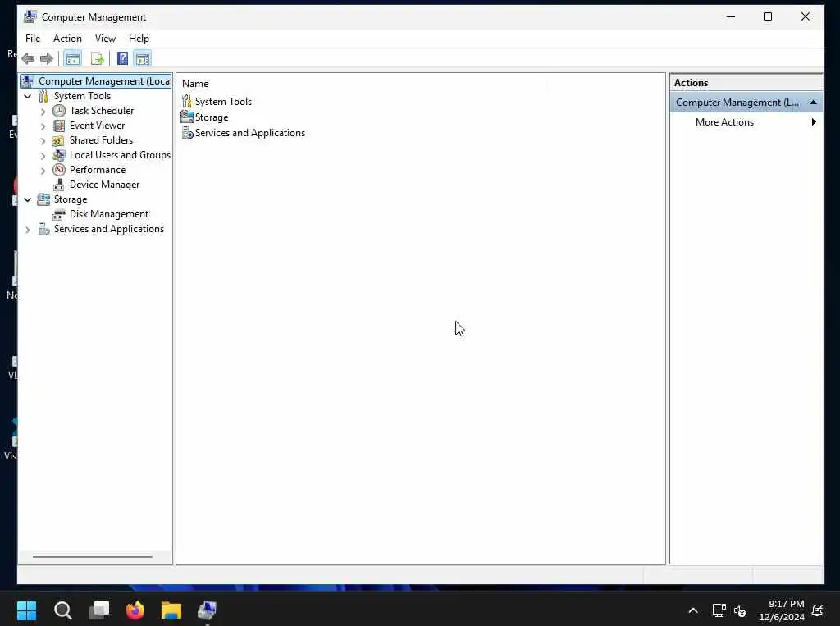Select Shared Folders in the tree

(x=101, y=139)
